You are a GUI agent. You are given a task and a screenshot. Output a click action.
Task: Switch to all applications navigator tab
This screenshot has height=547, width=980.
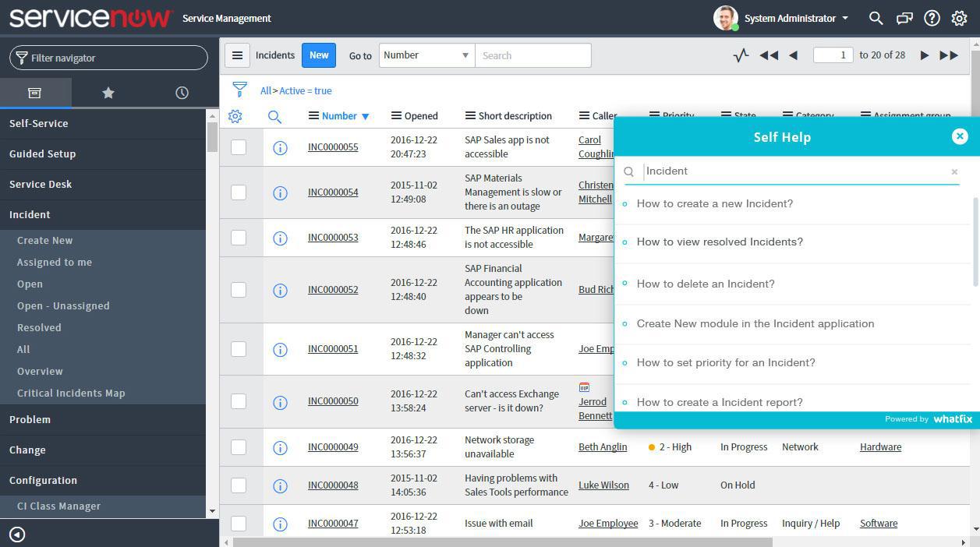pyautogui.click(x=35, y=93)
